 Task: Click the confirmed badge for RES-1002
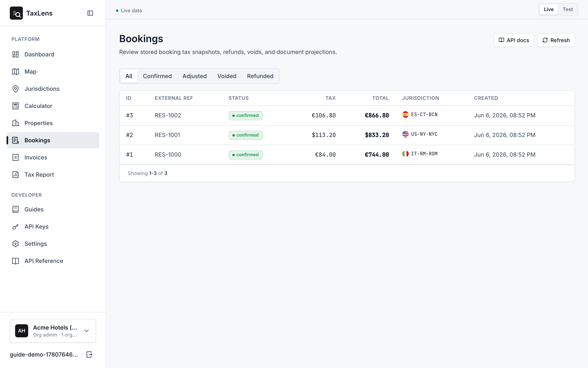(x=245, y=116)
